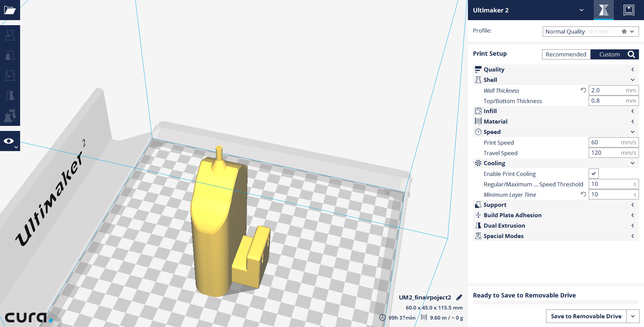Select the Mirror tool in left toolbar
Image resolution: width=644 pixels, height=327 pixels.
10,96
